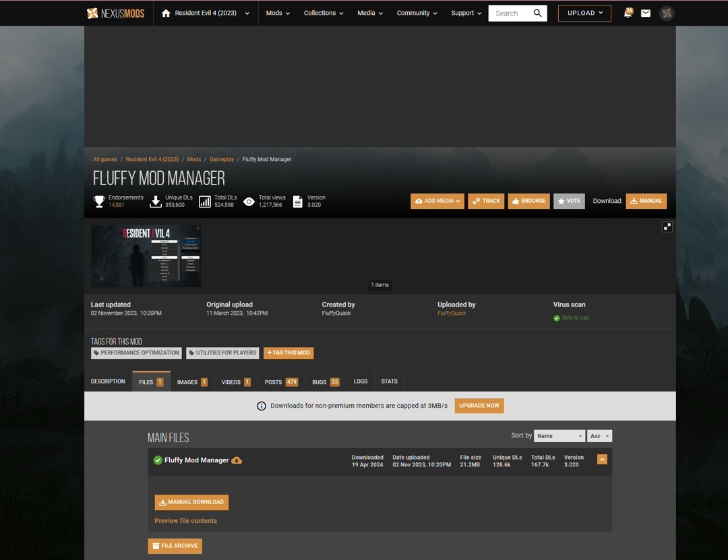Switch to the VIDEOS tab
This screenshot has width=728, height=560.
coord(236,381)
